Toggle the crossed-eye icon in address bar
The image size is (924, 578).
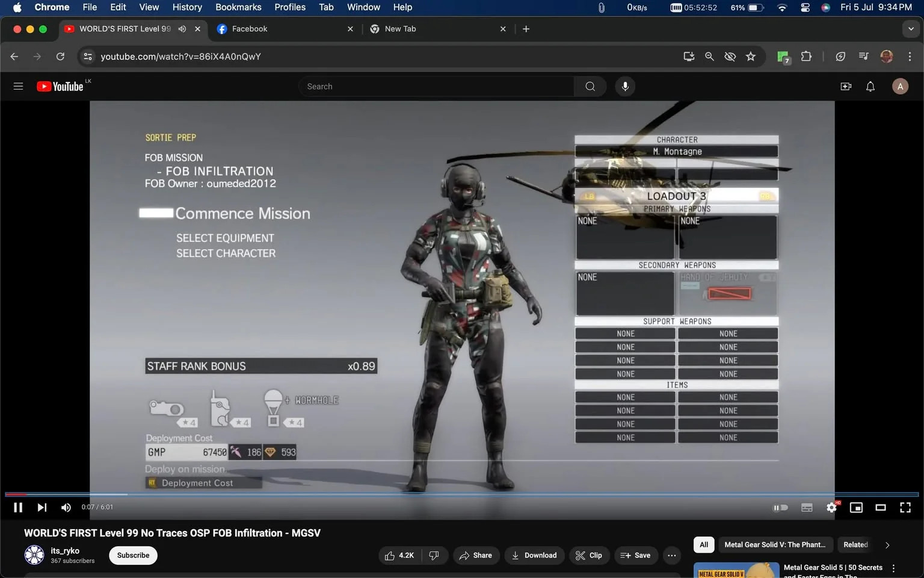730,57
